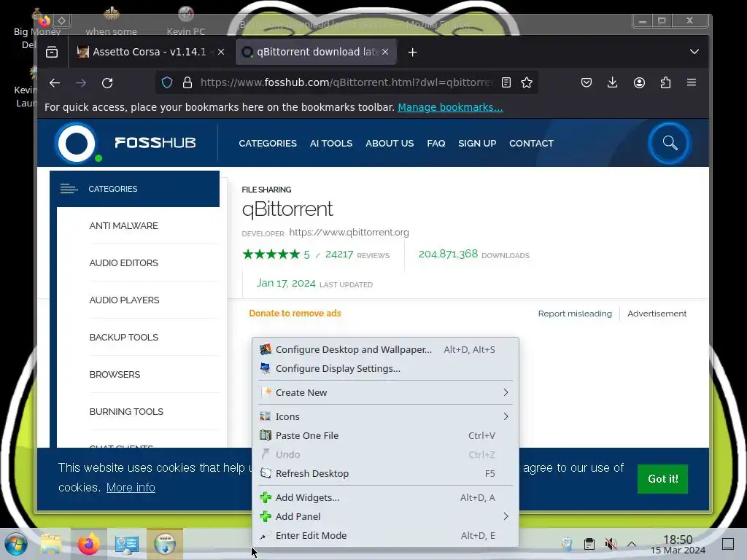
Task: Open the BACKUP TOOLS category
Action: point(124,337)
